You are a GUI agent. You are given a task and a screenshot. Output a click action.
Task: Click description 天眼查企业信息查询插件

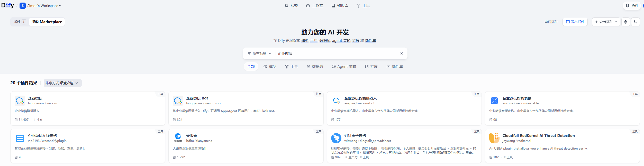[190, 149]
